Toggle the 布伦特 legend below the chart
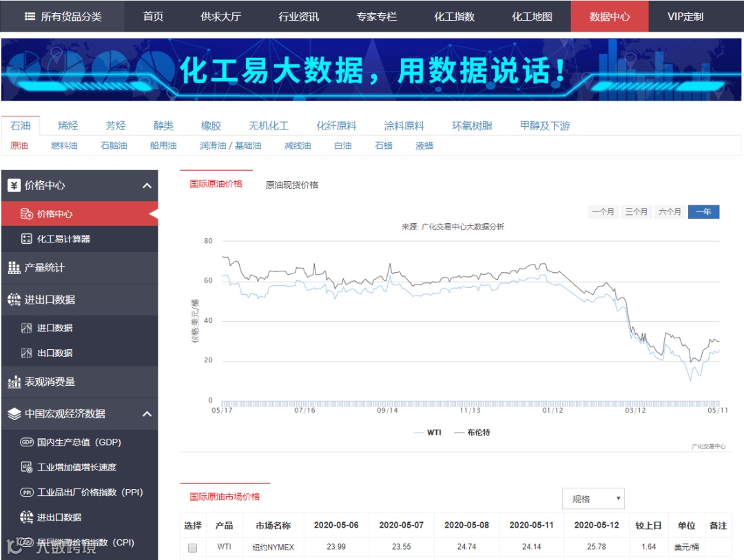Viewport: 744px width, 560px height. coord(475,432)
